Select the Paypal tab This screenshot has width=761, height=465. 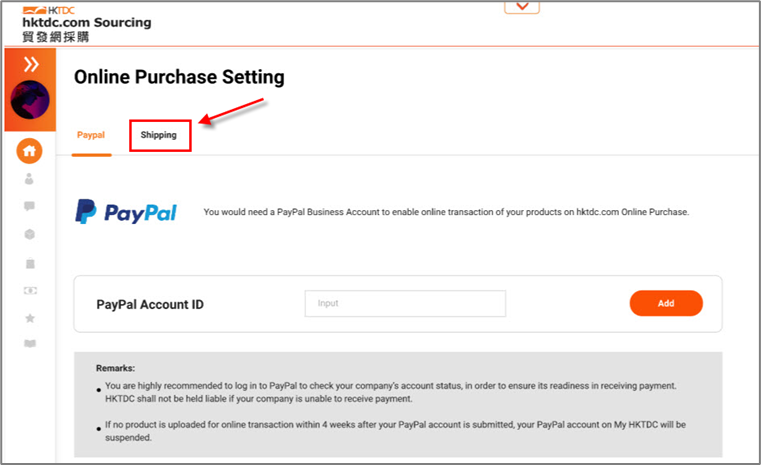click(x=91, y=135)
